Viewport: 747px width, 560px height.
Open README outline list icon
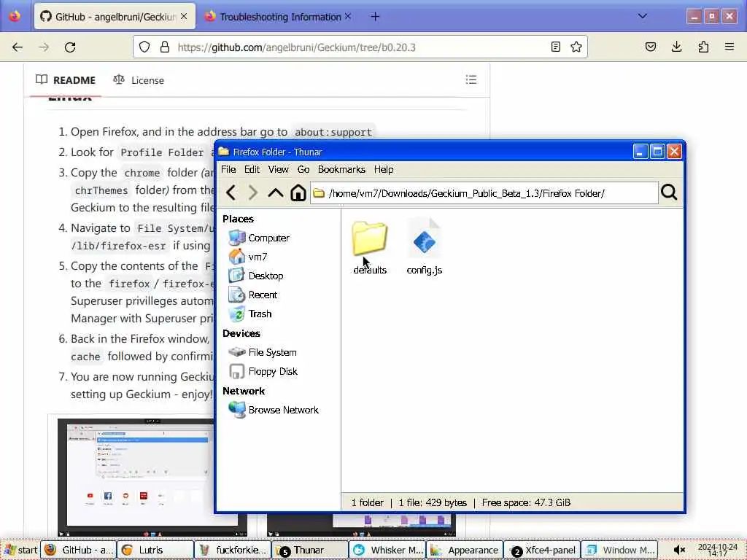(471, 79)
